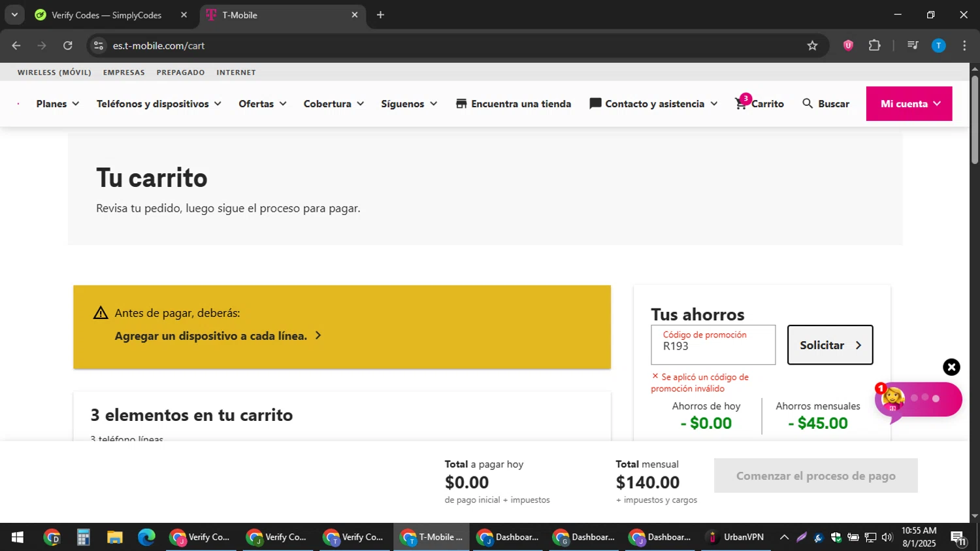This screenshot has width=980, height=551.
Task: View site information icon in address bar
Action: [x=99, y=46]
